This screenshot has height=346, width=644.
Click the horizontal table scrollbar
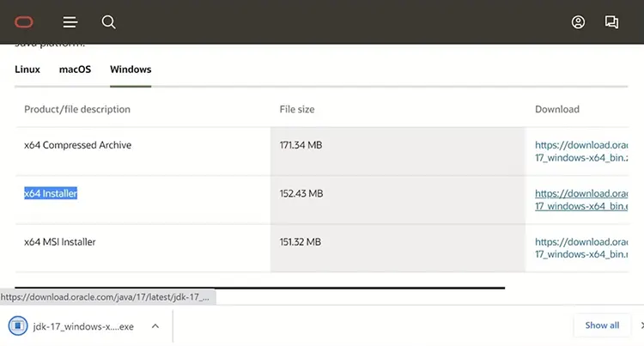point(258,288)
